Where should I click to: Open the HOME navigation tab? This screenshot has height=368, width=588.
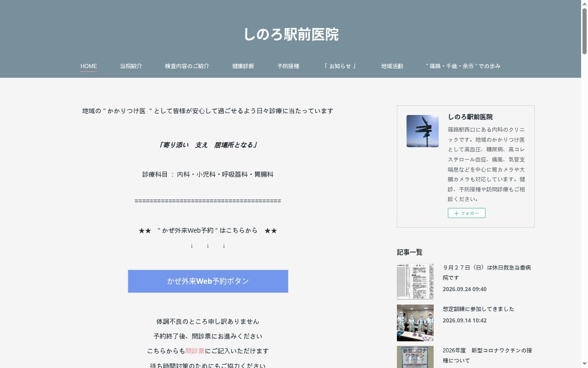pos(89,66)
